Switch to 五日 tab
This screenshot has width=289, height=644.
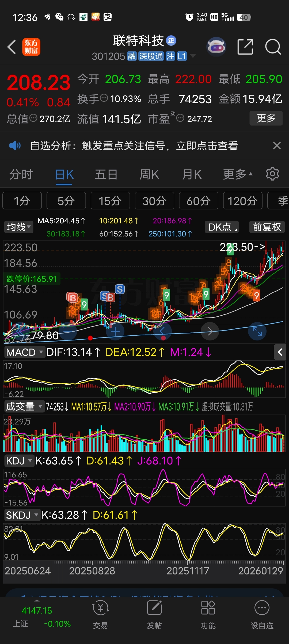click(x=106, y=174)
